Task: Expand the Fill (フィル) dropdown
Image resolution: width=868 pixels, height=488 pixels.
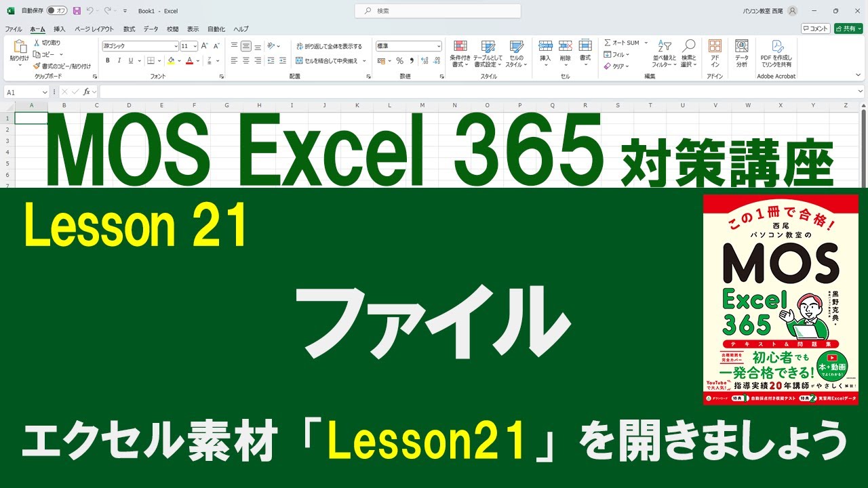Action: coord(628,54)
